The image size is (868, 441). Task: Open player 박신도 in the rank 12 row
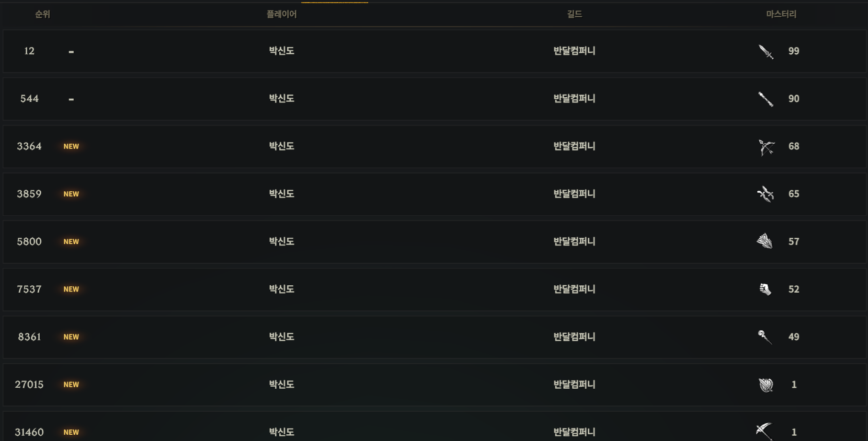(x=281, y=51)
